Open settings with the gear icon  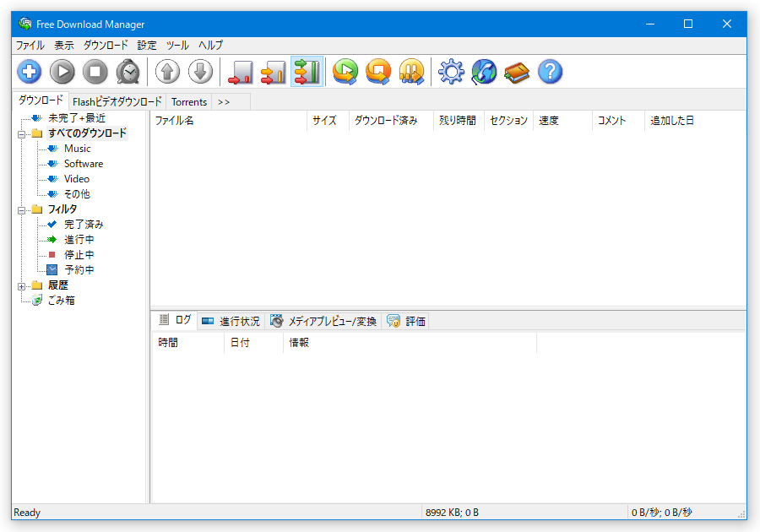451,72
